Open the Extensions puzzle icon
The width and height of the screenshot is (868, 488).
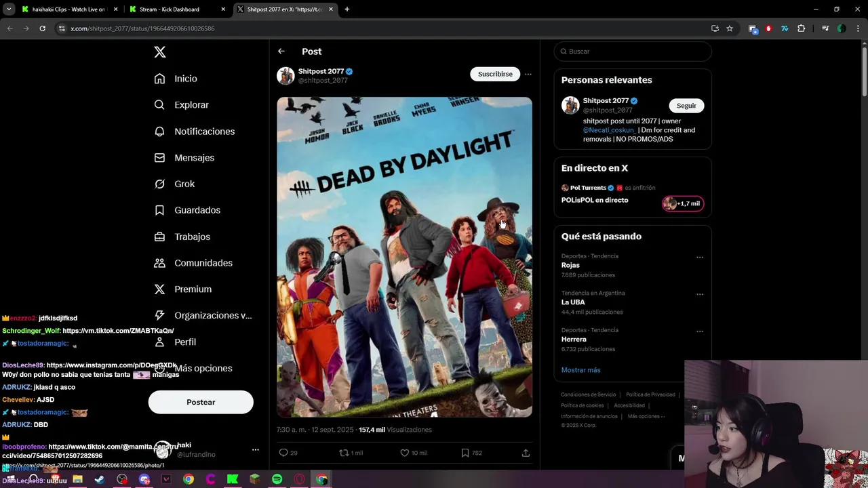click(802, 28)
